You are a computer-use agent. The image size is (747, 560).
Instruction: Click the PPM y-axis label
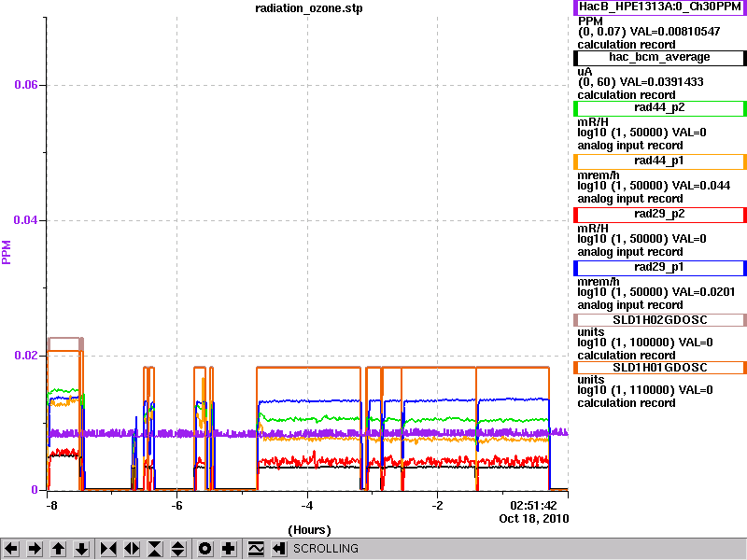click(7, 252)
